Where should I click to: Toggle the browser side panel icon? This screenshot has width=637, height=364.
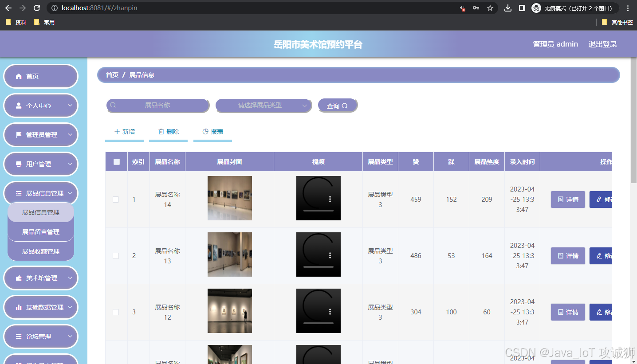point(522,8)
